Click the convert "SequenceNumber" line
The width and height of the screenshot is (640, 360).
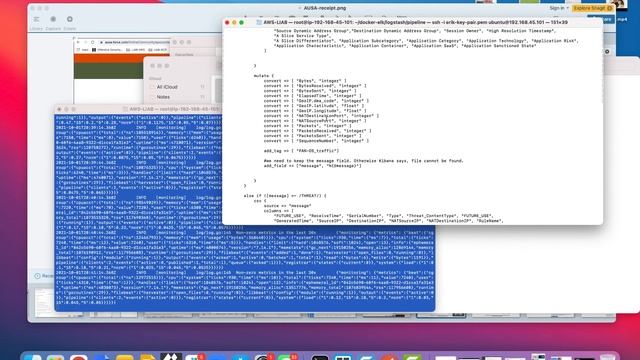point(316,141)
